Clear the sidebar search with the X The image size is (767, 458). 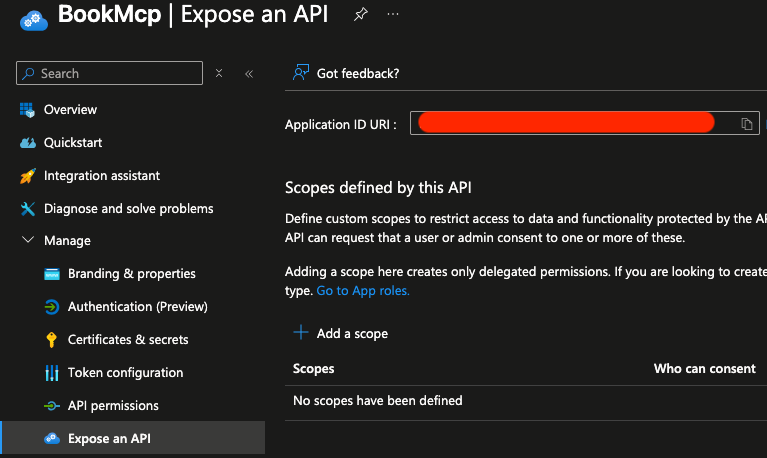pos(219,73)
